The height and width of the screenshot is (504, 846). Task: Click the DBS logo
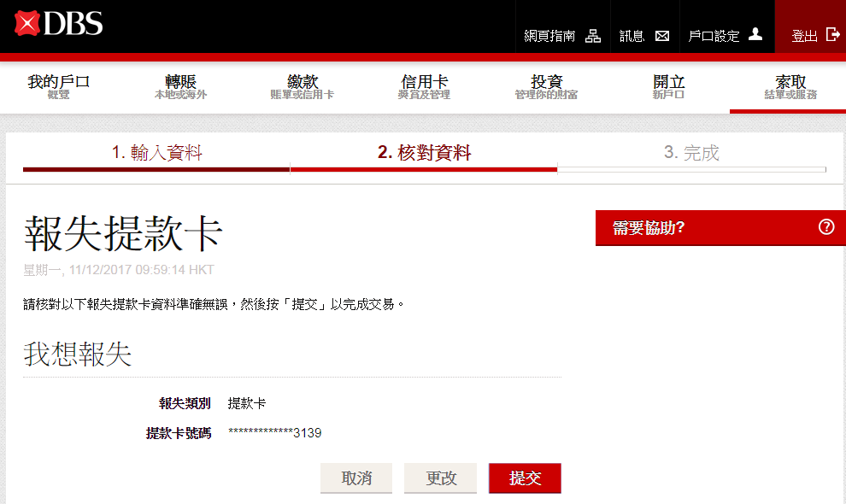click(x=58, y=24)
